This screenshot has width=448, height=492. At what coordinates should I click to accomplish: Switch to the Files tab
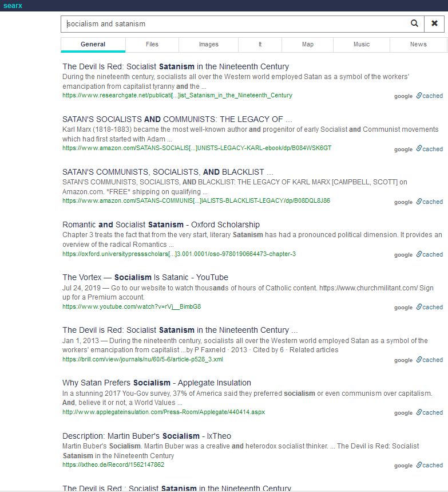[x=152, y=44]
